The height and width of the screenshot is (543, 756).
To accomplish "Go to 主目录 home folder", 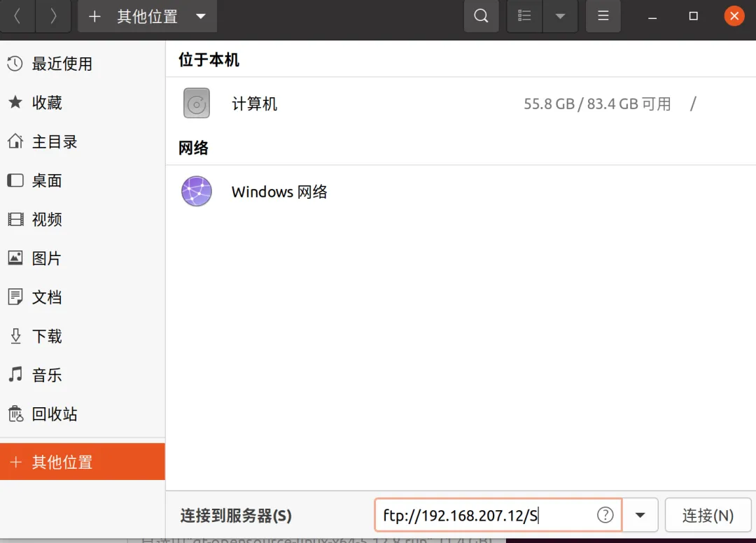I will click(83, 141).
